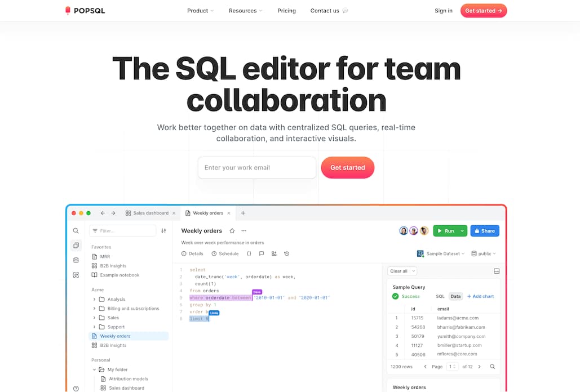The height and width of the screenshot is (392, 580).
Task: Open the database schema sidebar icon
Action: [76, 260]
